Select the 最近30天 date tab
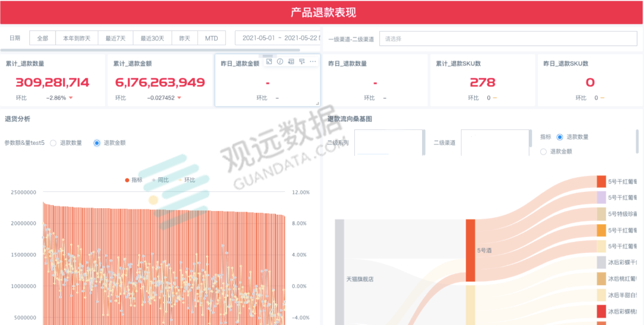This screenshot has height=325, width=644. (153, 38)
